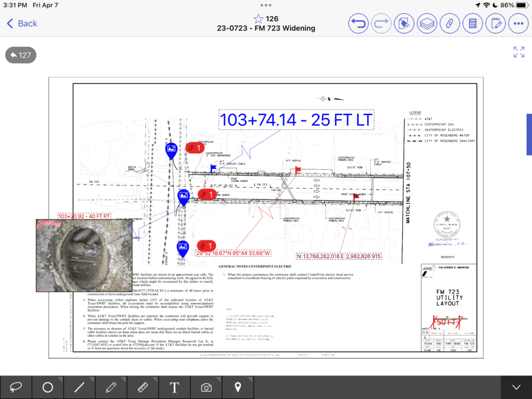Select the ruler measurement tool
This screenshot has height=399, width=532.
pyautogui.click(x=142, y=387)
